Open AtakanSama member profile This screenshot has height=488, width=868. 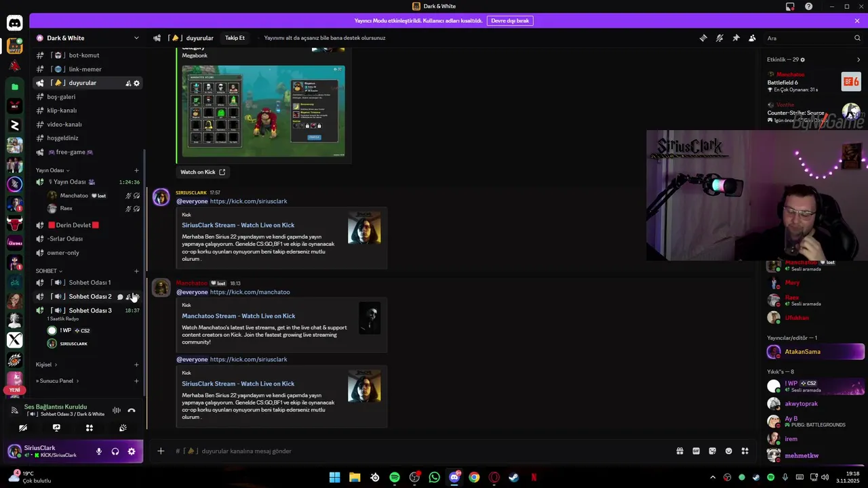(815, 352)
